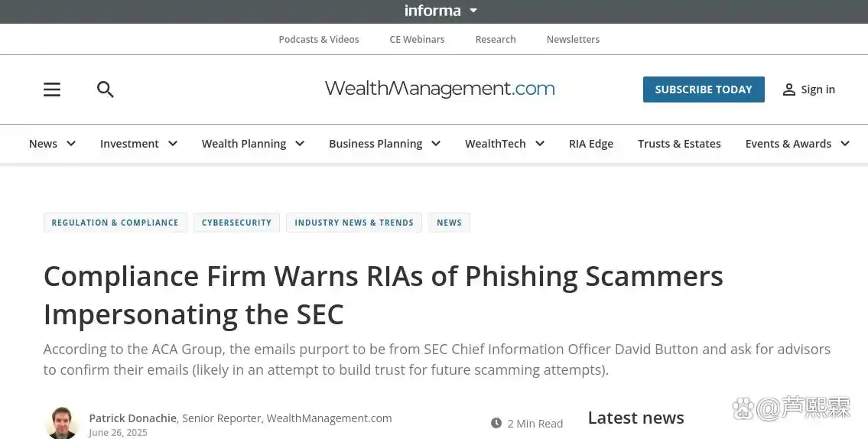Expand the Informa dropdown arrow
Screen dimensions: 868x439
tap(473, 11)
